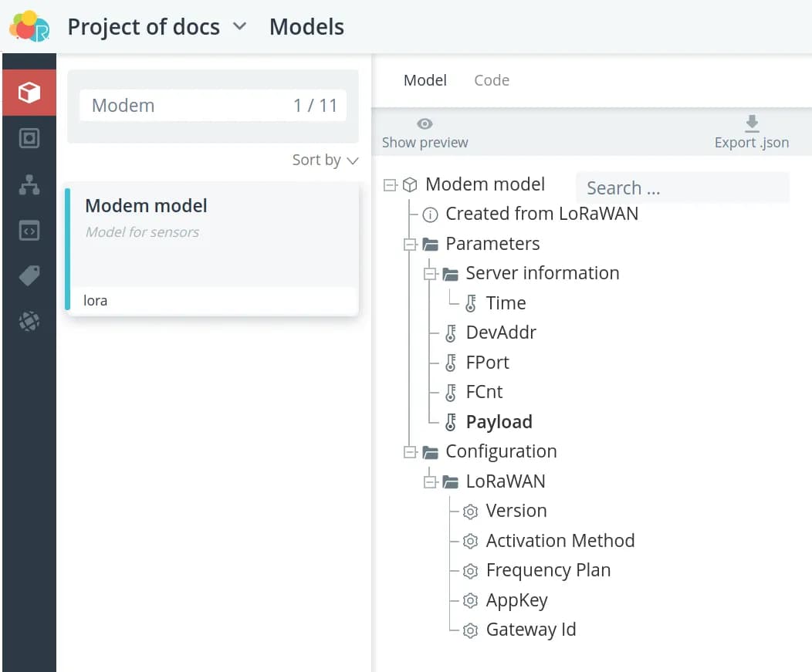This screenshot has width=812, height=672.
Task: Open the hierarchy tree icon in sidebar
Action: [29, 184]
